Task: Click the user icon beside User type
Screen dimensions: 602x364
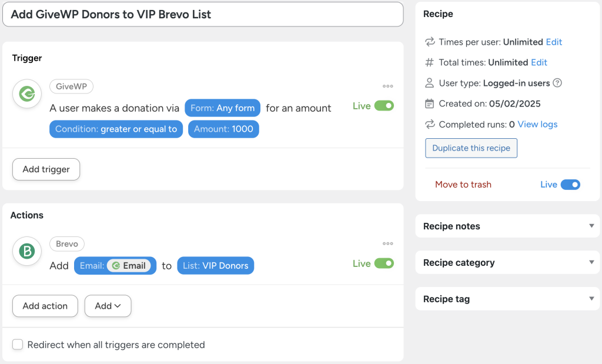Action: 429,83
